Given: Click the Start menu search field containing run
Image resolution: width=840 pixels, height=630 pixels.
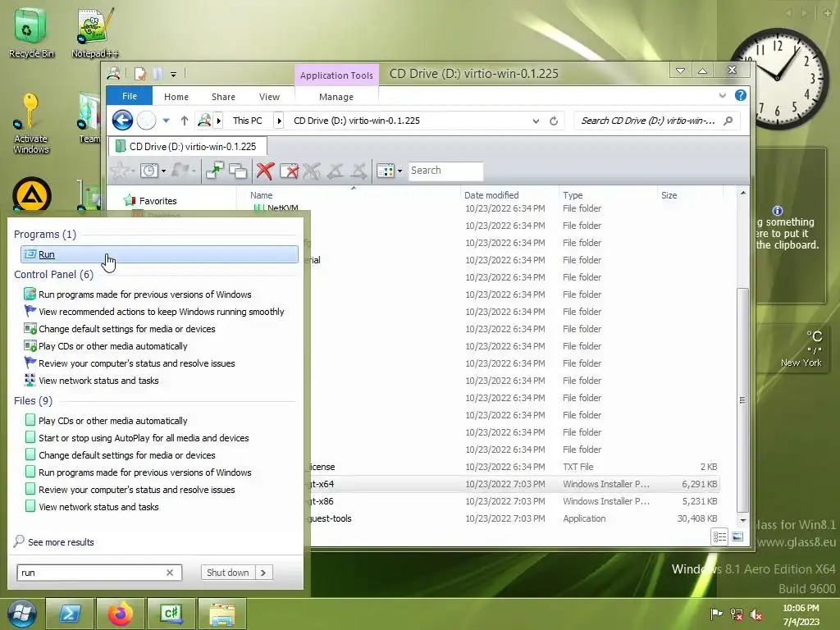Looking at the screenshot, I should click(99, 572).
